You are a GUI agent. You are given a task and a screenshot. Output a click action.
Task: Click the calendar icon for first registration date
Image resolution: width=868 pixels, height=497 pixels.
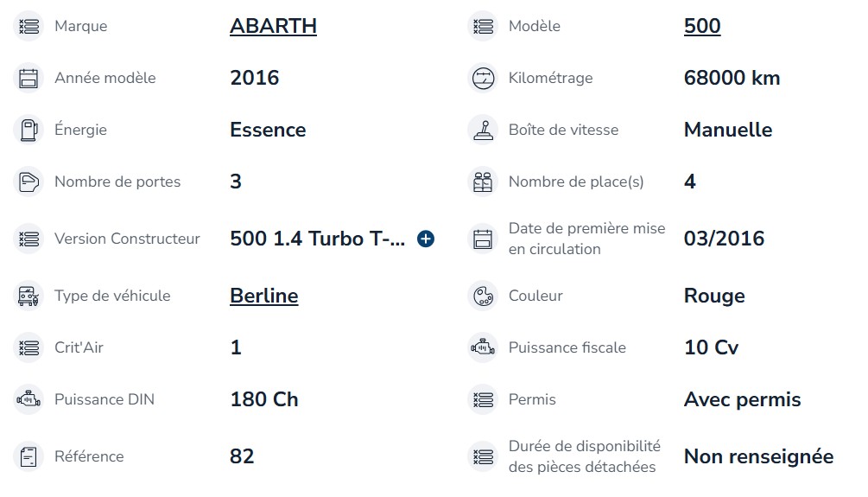pos(483,239)
